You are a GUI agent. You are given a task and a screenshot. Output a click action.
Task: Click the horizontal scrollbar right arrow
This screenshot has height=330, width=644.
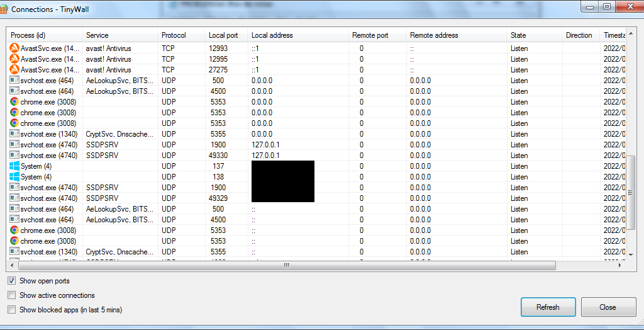point(619,266)
